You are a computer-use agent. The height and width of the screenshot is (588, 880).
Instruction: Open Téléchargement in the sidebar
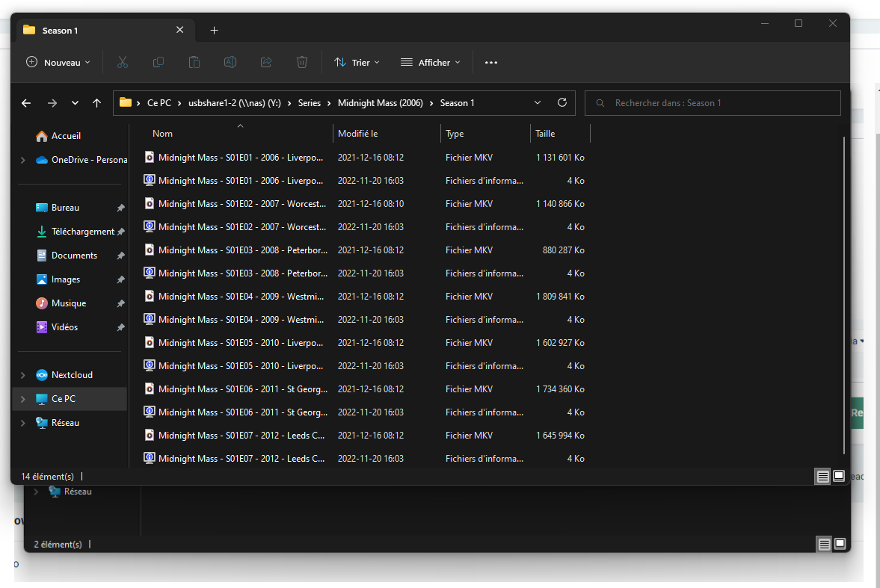click(x=82, y=232)
